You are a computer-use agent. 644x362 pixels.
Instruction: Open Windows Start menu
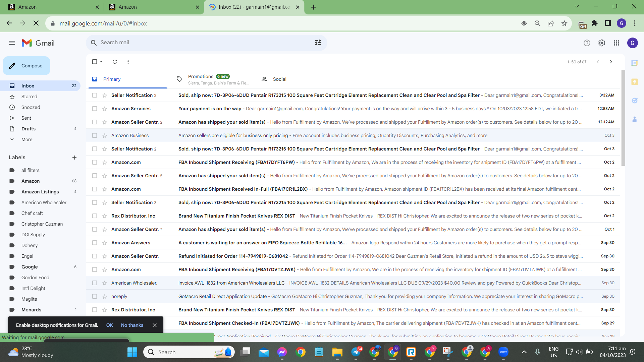(x=132, y=352)
